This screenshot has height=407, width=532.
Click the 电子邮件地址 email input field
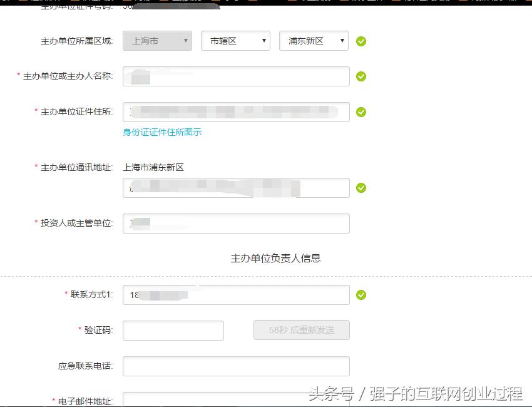236,401
